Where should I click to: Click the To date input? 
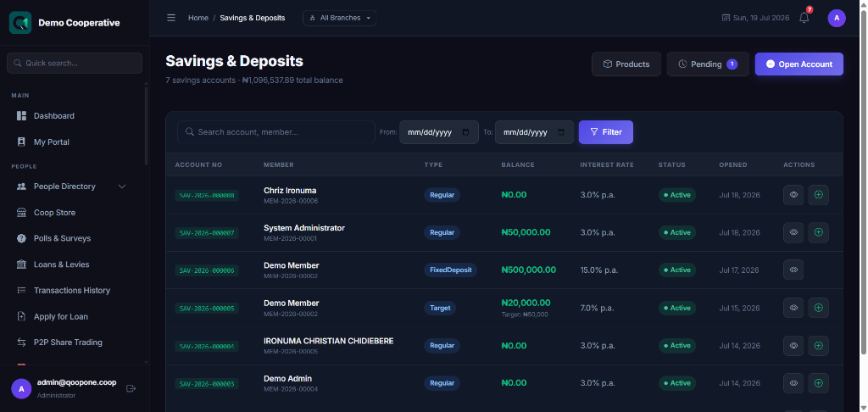534,132
